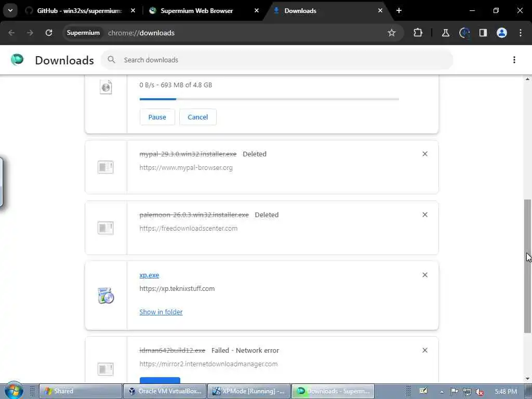Go forward with the forward arrow
This screenshot has width=532, height=399.
(x=30, y=33)
